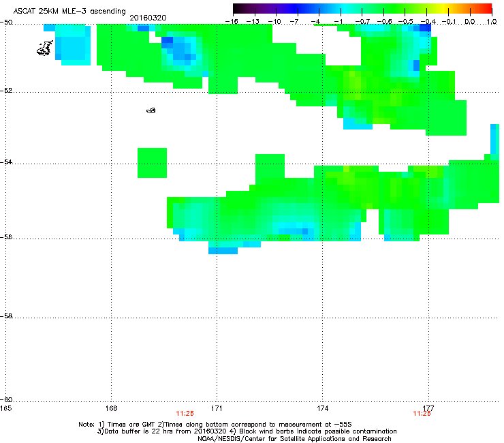Click the plot title 'ASCAT 25KM MLE-3 ascending'
Screen dimensions: 504x443
[x=69, y=12]
